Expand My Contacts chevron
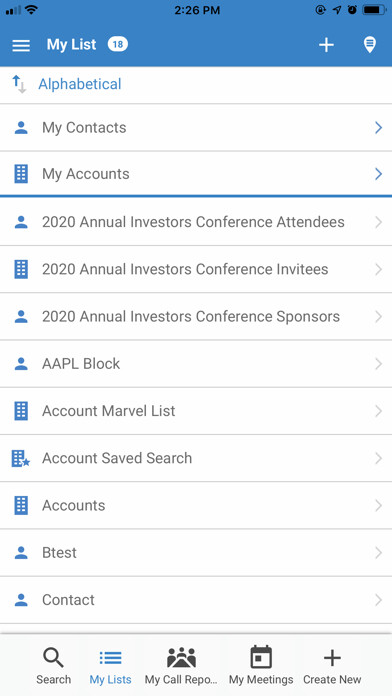392x696 pixels. (x=378, y=128)
